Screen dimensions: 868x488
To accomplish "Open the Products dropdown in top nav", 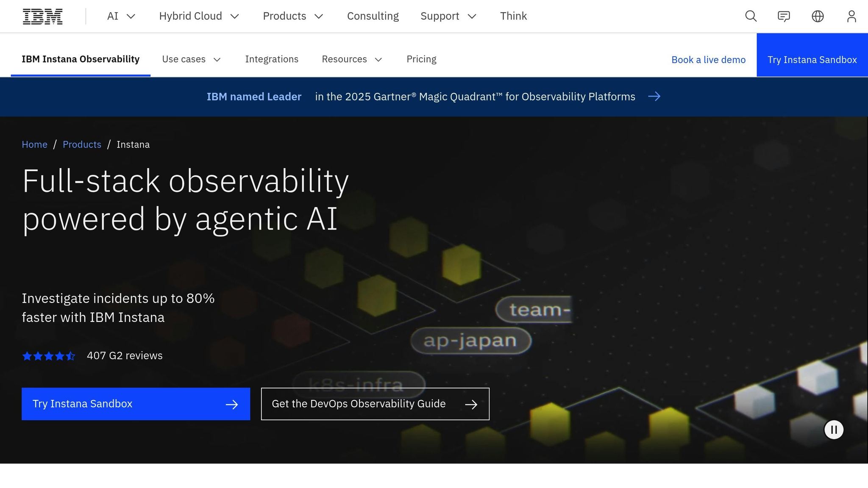I will pos(293,17).
